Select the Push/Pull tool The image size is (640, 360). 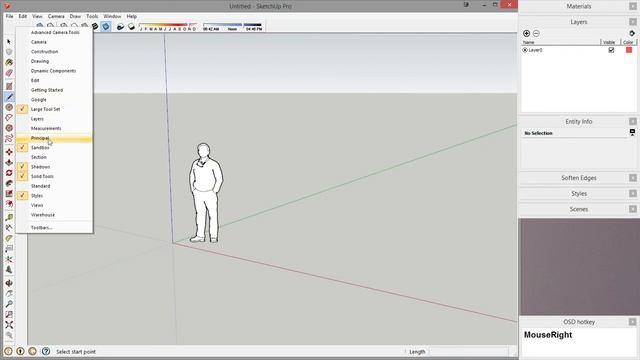click(9, 162)
